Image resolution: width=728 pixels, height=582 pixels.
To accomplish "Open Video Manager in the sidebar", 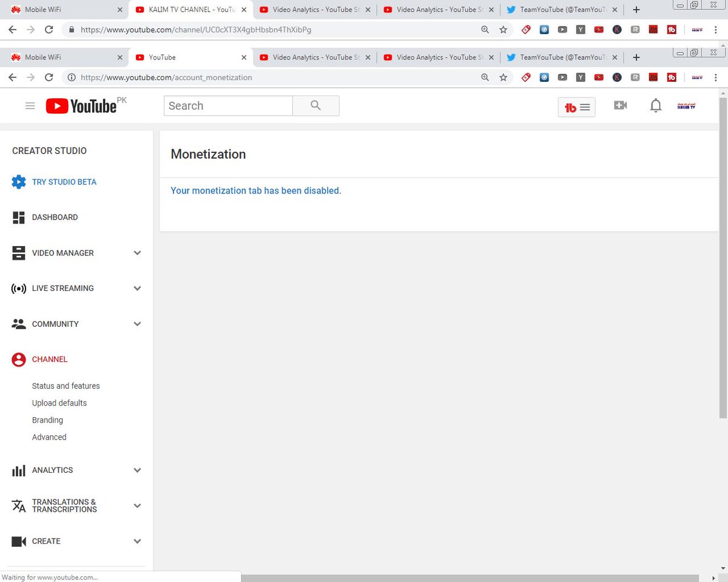I will (53, 253).
